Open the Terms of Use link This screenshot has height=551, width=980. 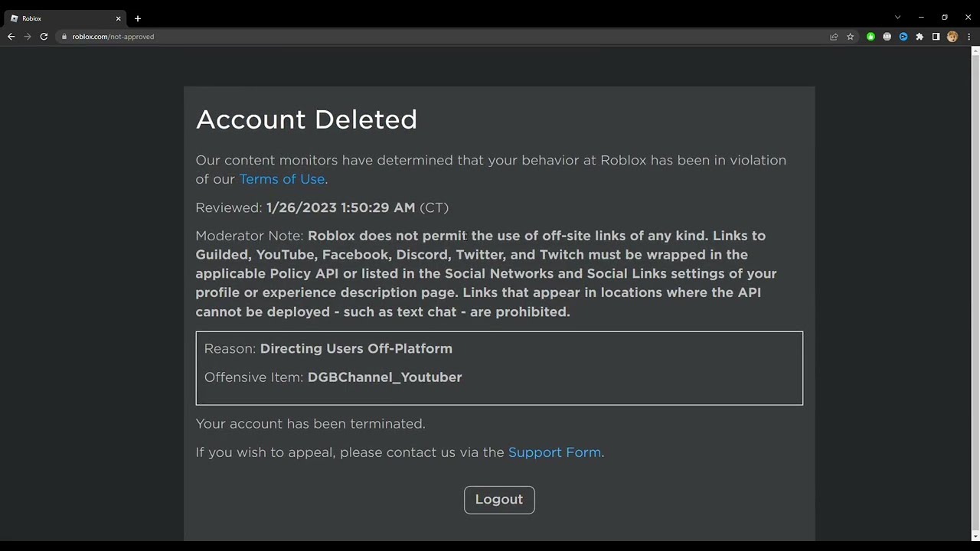(x=282, y=179)
